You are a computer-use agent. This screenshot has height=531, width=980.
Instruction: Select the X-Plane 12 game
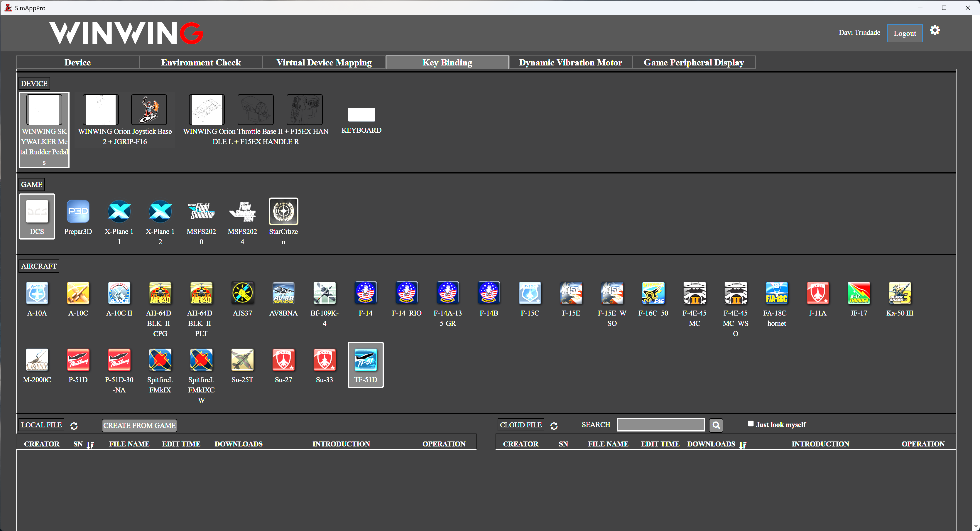point(160,211)
